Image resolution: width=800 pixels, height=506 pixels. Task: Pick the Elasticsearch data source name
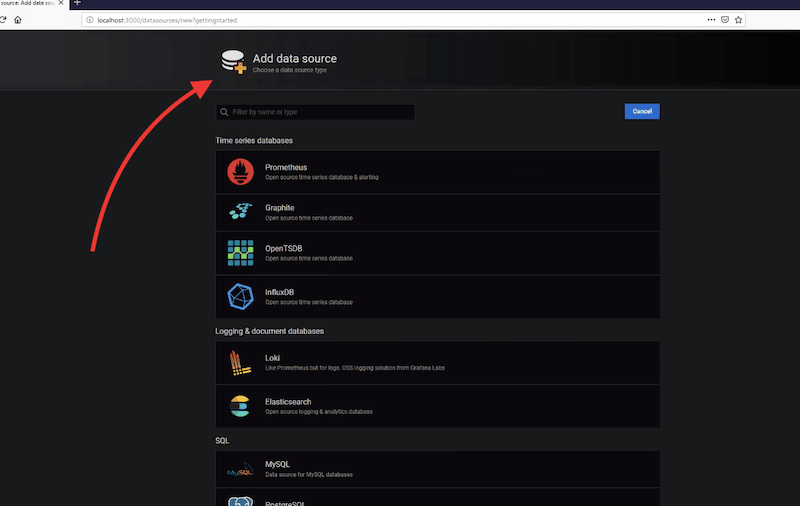click(288, 402)
